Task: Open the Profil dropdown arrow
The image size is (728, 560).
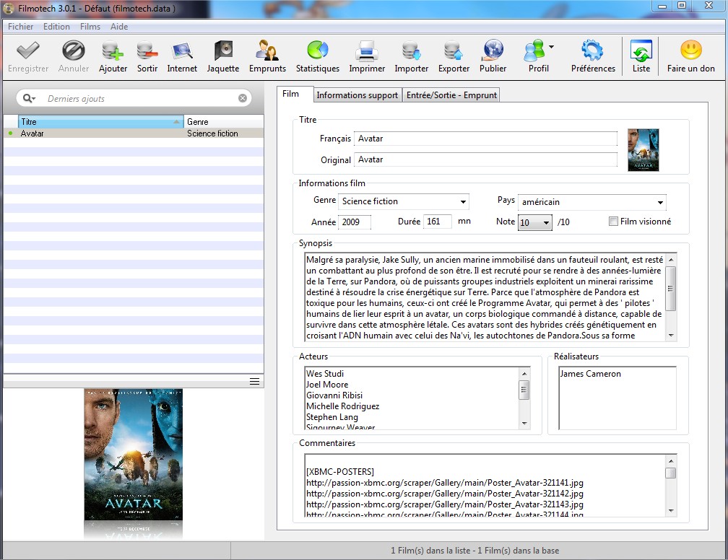Action: coord(551,46)
